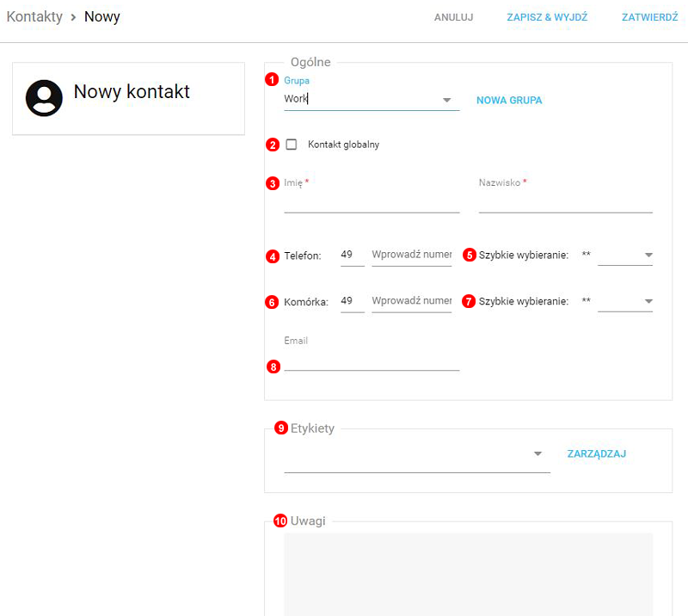Click ZAPISZ & WYJDŹ button

click(547, 17)
